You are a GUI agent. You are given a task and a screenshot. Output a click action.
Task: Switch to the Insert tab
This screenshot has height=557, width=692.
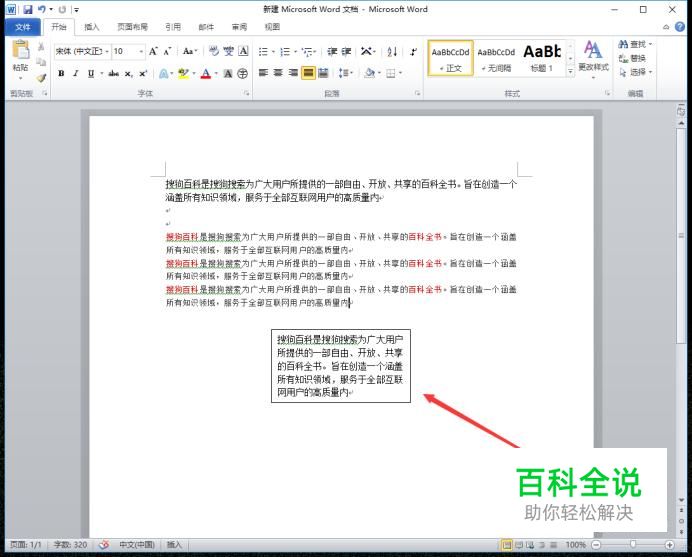(x=91, y=27)
